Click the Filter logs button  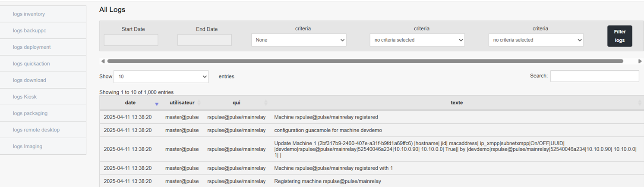pos(620,36)
